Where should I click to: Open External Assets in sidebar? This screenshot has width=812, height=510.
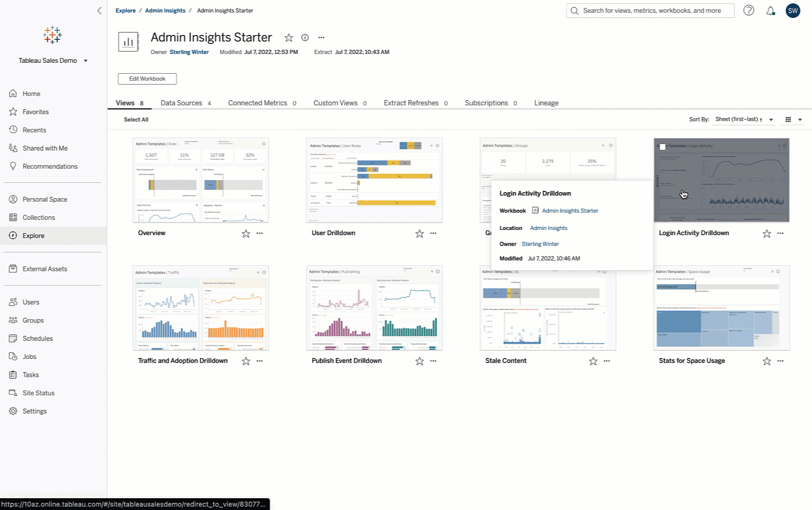[x=53, y=269]
